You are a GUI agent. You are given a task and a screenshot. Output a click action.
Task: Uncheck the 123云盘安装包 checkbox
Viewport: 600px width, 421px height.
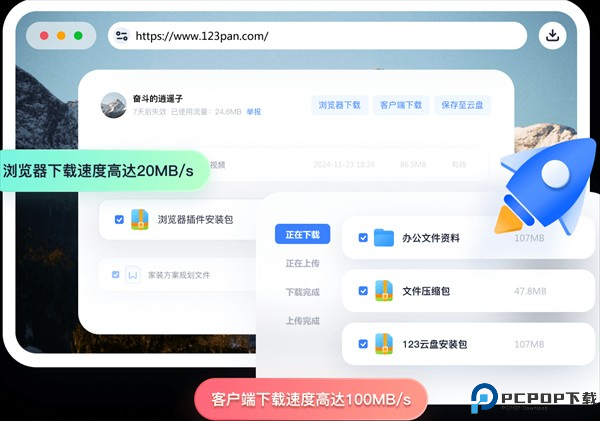pyautogui.click(x=362, y=344)
